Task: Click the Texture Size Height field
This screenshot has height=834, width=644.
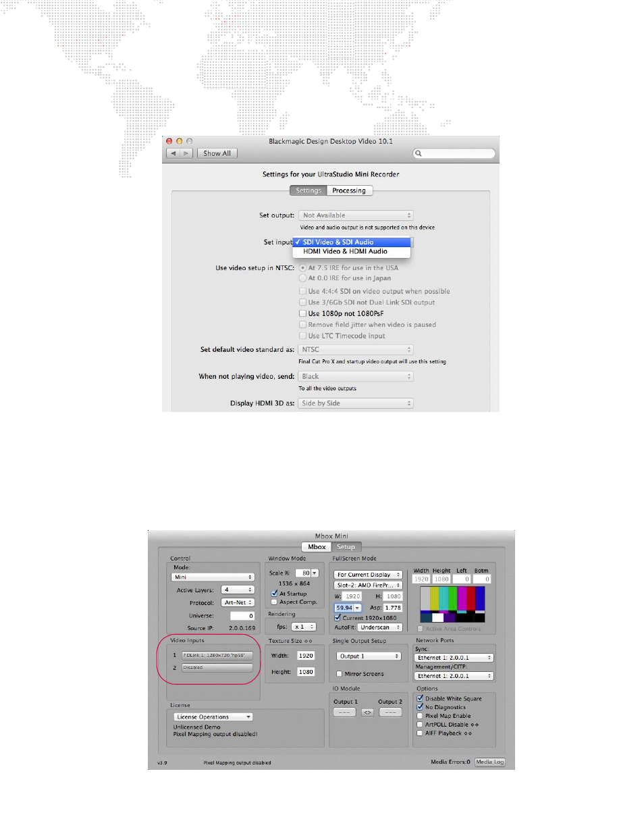Action: coord(306,672)
